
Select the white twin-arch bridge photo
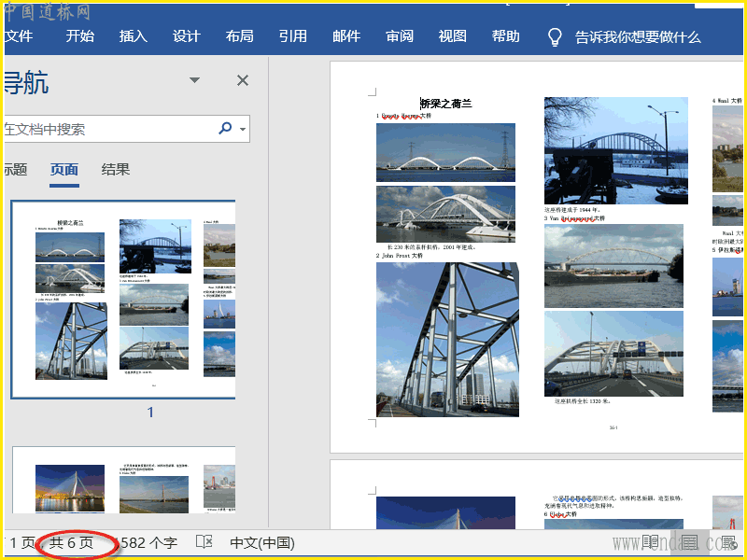tap(445, 152)
